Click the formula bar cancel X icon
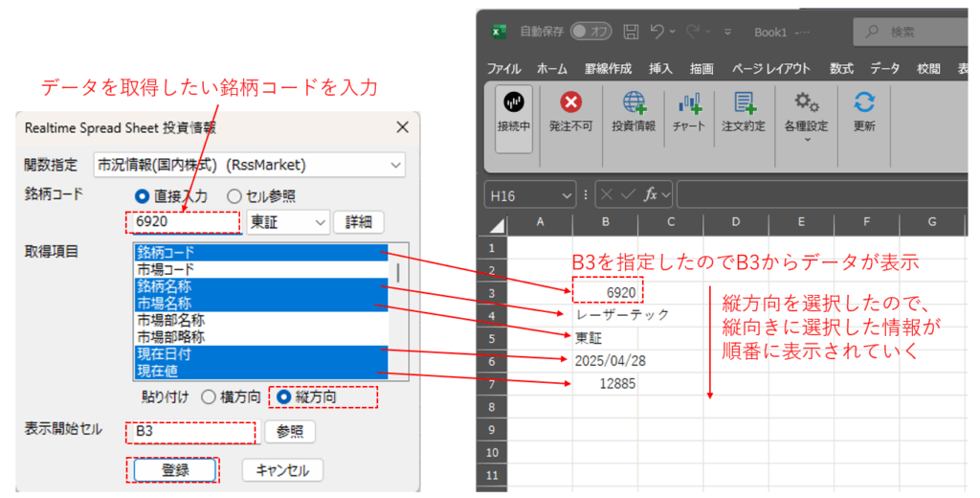The image size is (980, 498). (606, 195)
